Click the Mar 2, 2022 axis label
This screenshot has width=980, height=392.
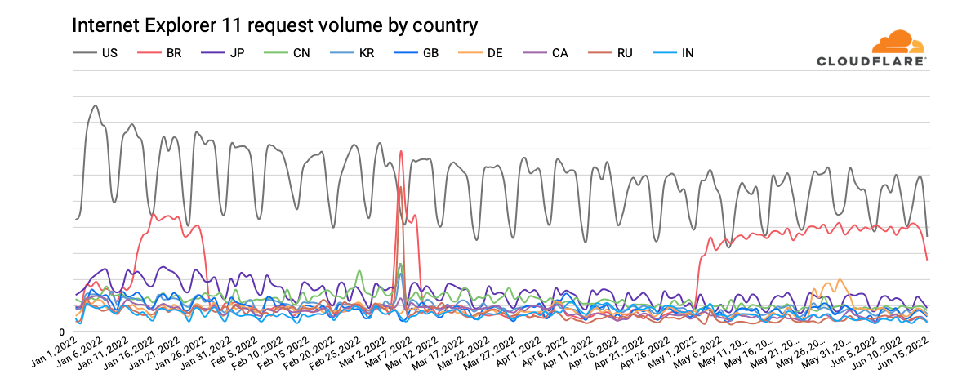tap(363, 351)
